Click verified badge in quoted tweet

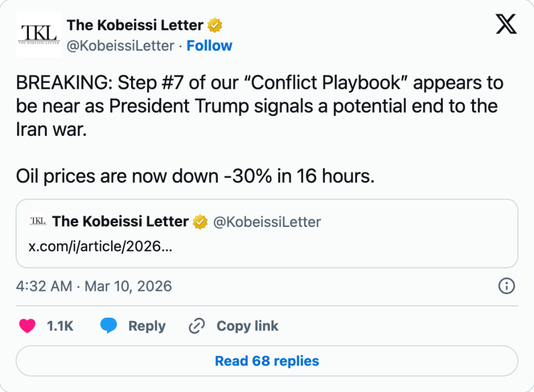pos(200,222)
